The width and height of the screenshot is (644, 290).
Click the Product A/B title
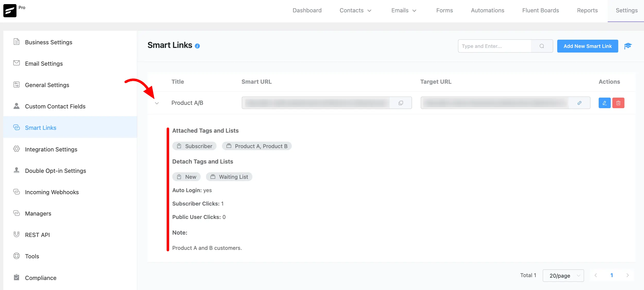click(187, 103)
